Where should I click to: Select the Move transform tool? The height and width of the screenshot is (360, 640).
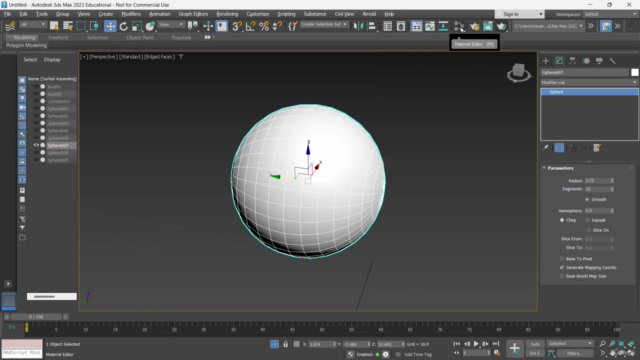click(110, 26)
